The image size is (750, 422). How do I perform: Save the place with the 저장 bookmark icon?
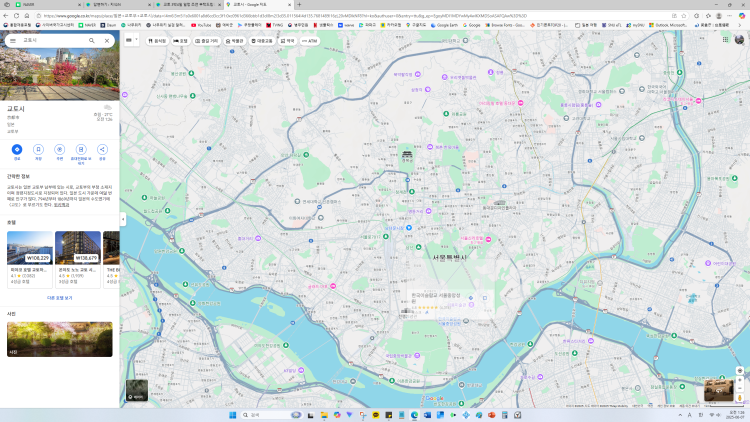coord(38,149)
